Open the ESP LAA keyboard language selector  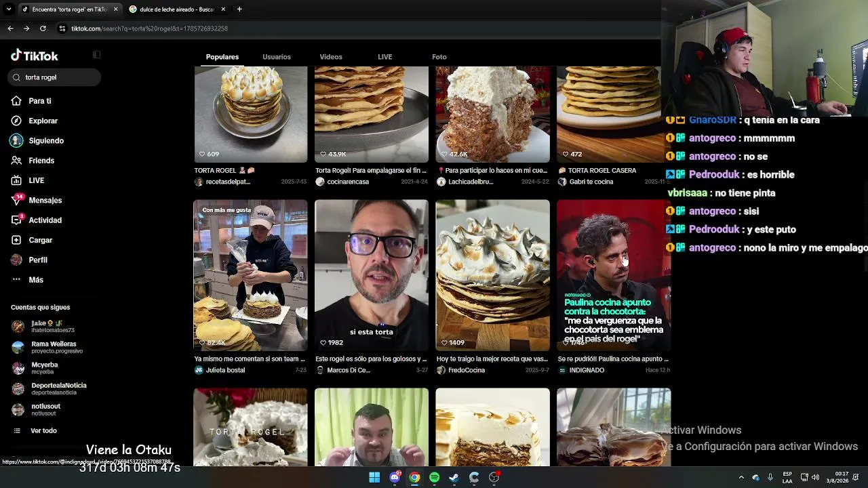[787, 477]
